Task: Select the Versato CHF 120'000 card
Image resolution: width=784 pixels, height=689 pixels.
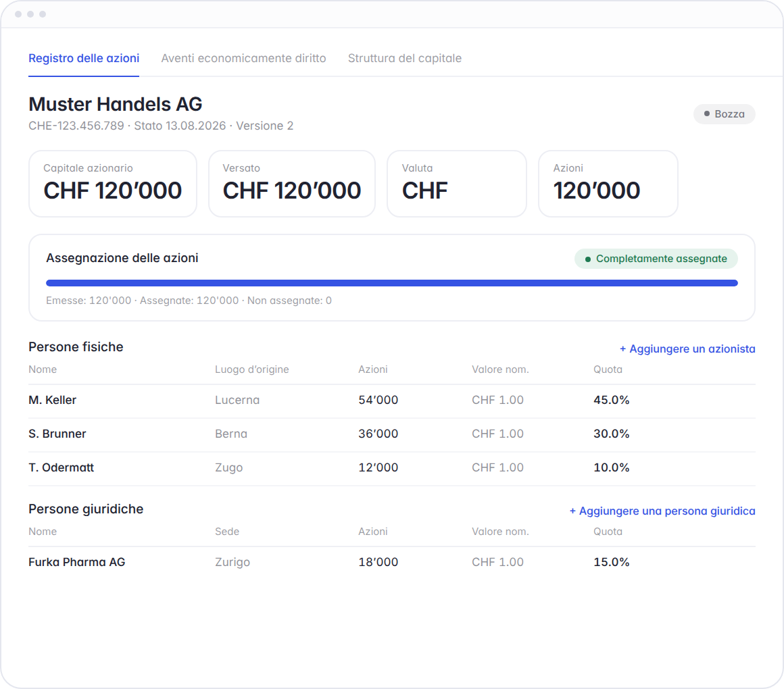Action: click(x=292, y=184)
